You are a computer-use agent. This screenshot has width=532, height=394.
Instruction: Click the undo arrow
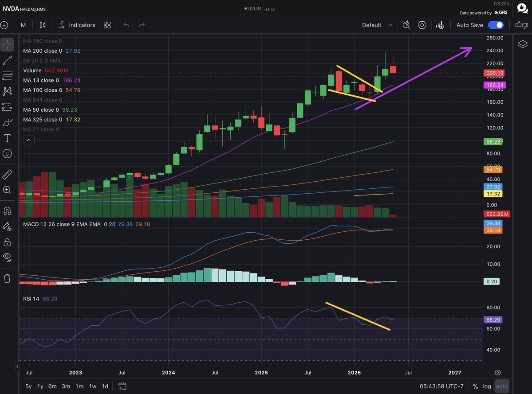point(126,25)
